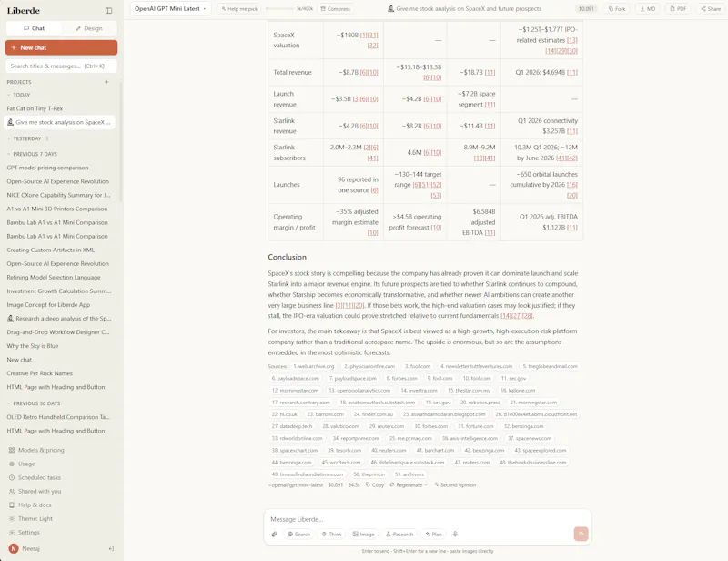The height and width of the screenshot is (561, 728).
Task: Open source chip 11. sec.gov
Action: (513, 378)
